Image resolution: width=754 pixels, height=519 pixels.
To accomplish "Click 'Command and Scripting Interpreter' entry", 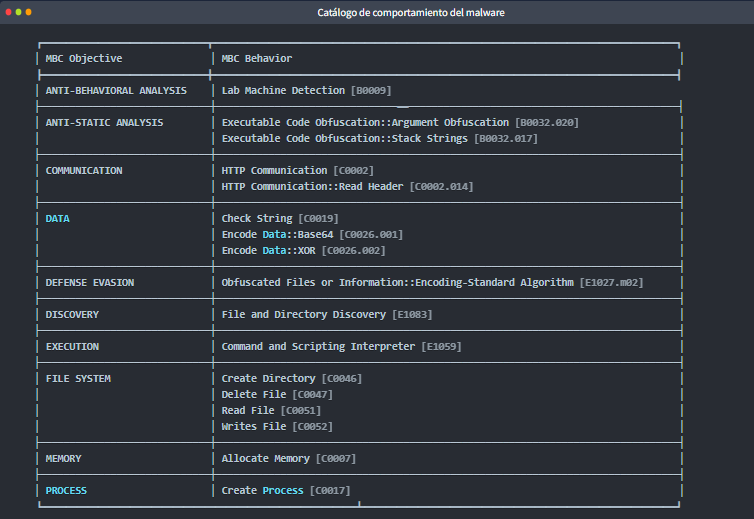I will [318, 347].
